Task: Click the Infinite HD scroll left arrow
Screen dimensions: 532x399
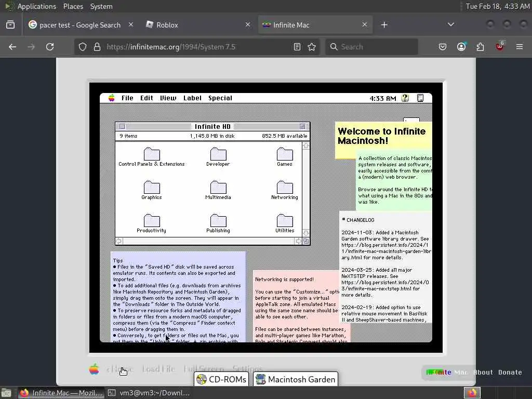Action: [119, 241]
